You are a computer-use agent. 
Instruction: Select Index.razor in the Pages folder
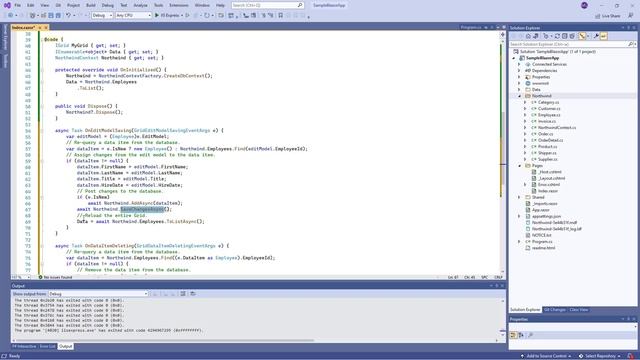[x=548, y=191]
